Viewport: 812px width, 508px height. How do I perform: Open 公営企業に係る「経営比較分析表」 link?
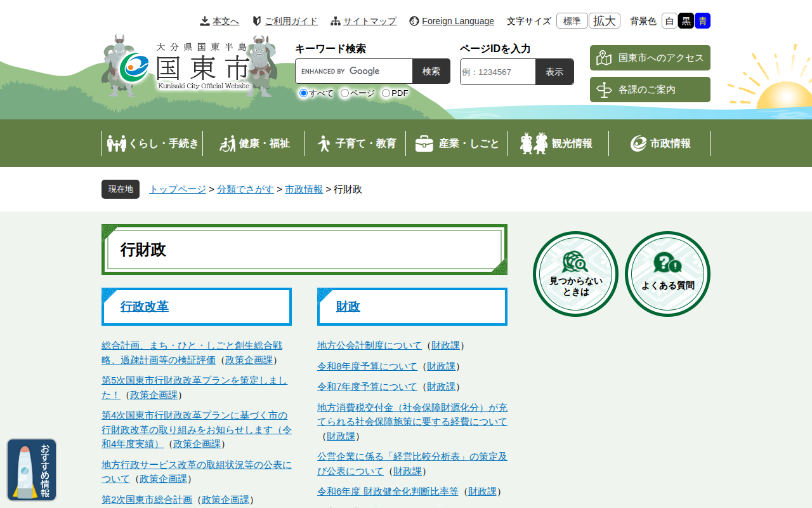pyautogui.click(x=412, y=464)
